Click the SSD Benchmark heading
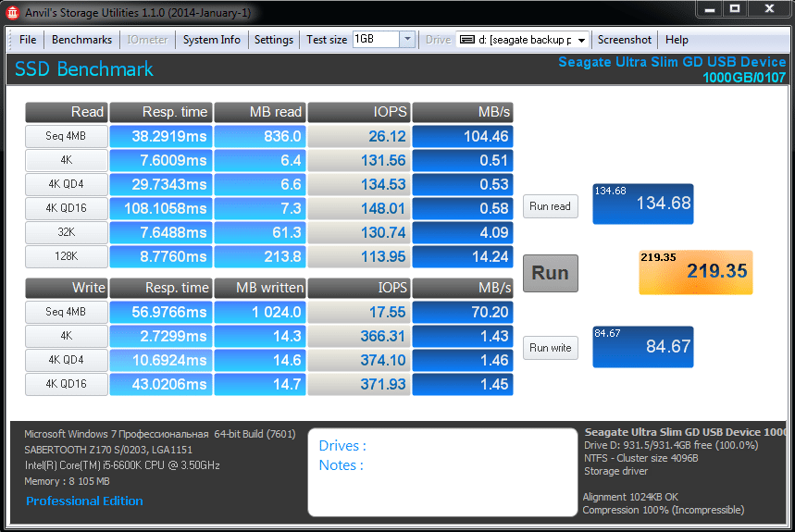The width and height of the screenshot is (795, 532). [83, 68]
